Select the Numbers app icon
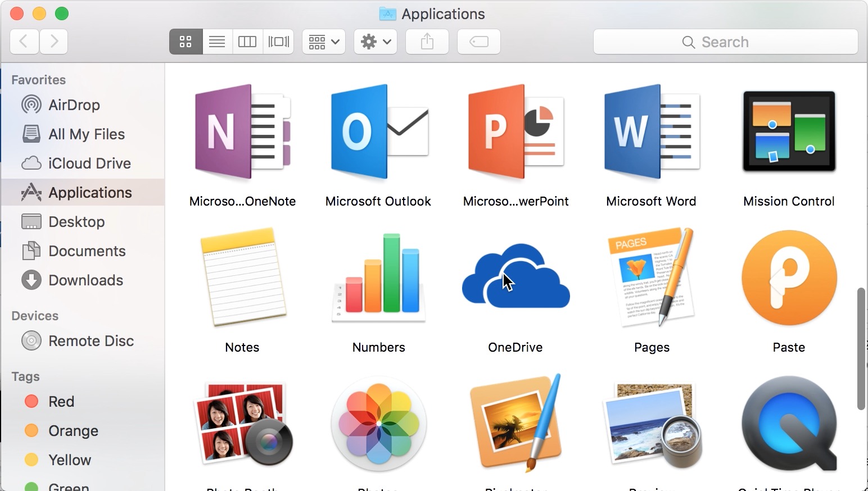This screenshot has width=868, height=491. click(x=379, y=278)
